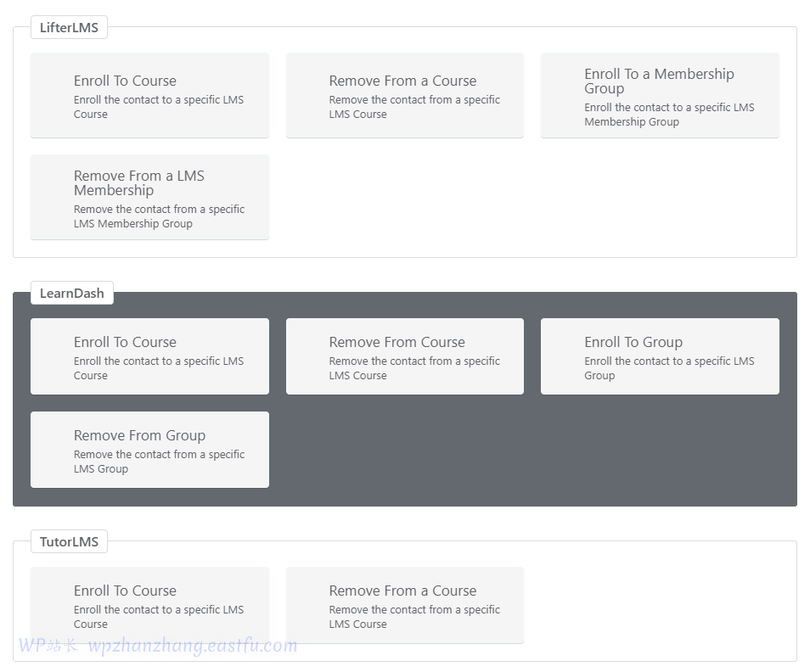Click 'specific LMS Group' description under Enroll To Group
Screen dimensions: 810x672
[670, 368]
